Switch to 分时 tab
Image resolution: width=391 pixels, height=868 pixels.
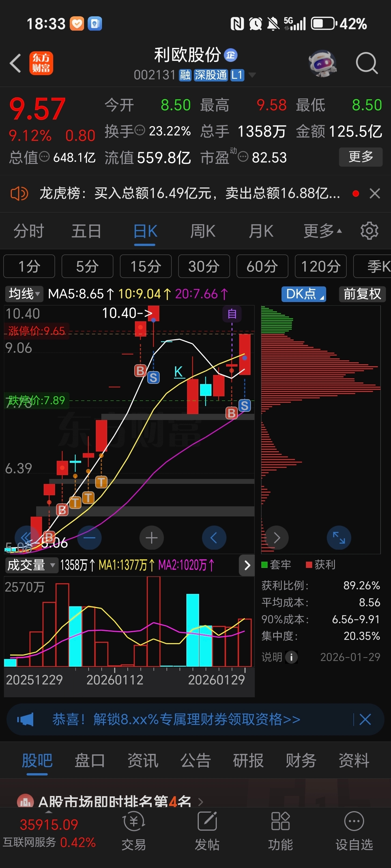[29, 231]
